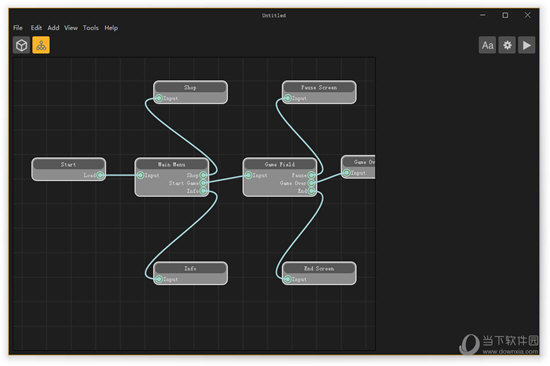Close the Untitled window
The height and width of the screenshot is (366, 550).
(528, 15)
